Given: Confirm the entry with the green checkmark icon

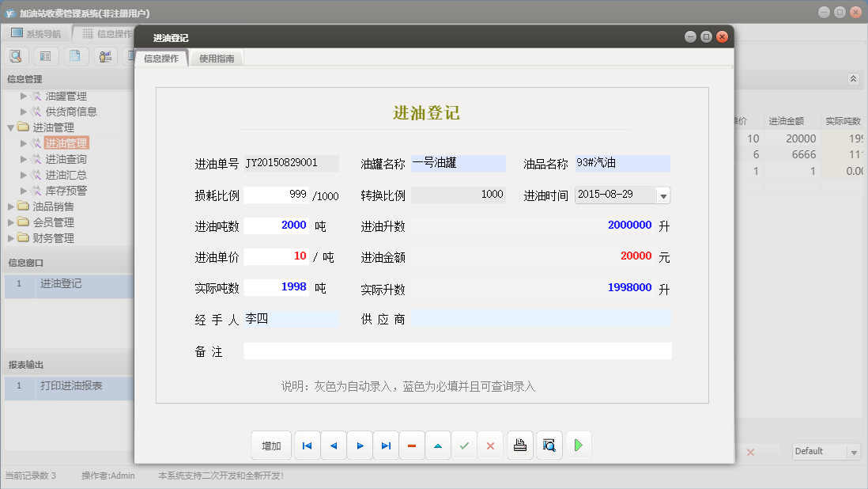Looking at the screenshot, I should coord(465,445).
